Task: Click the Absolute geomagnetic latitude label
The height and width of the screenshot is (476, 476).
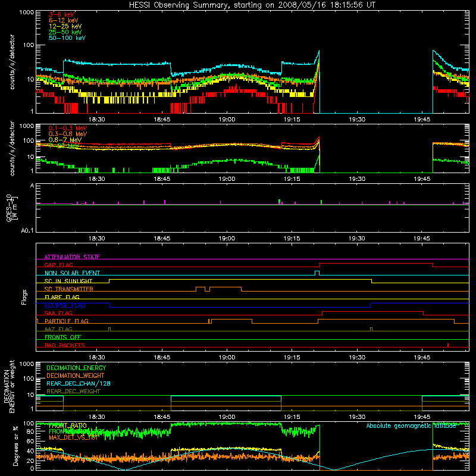Action: point(411,426)
